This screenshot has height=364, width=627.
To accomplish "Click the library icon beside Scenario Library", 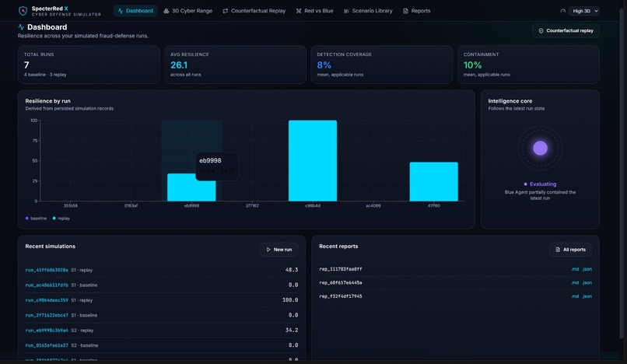I will [x=346, y=11].
